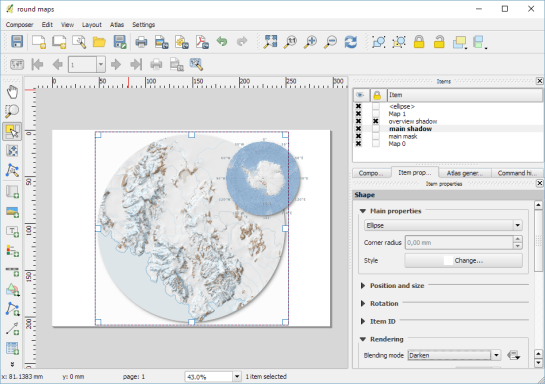
Task: Choose the Edit nodes tool
Action: 13,171
